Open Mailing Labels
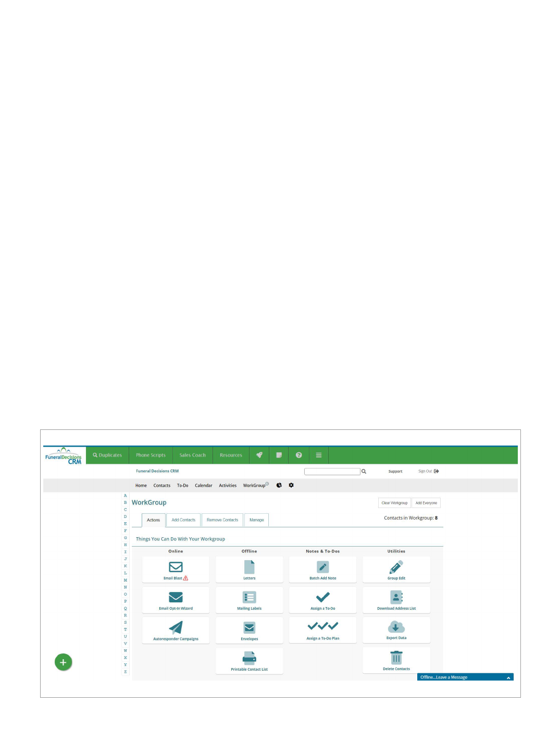This screenshot has height=741, width=560. pyautogui.click(x=249, y=598)
